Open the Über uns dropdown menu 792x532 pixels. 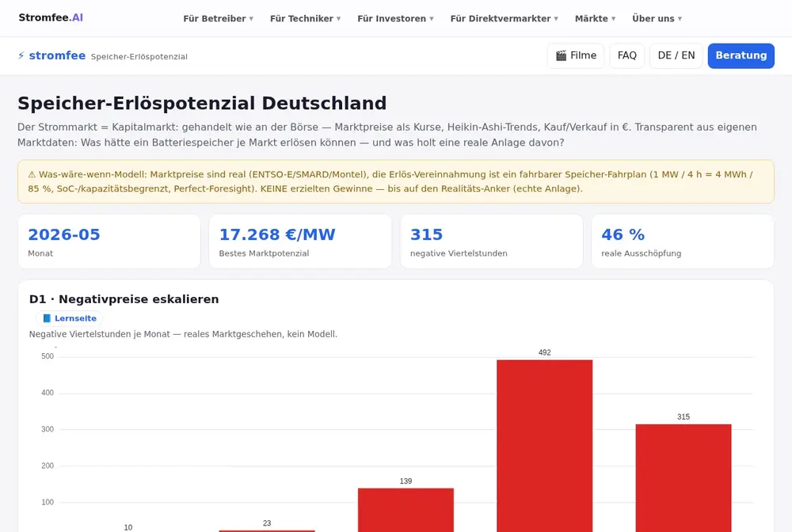(x=657, y=19)
